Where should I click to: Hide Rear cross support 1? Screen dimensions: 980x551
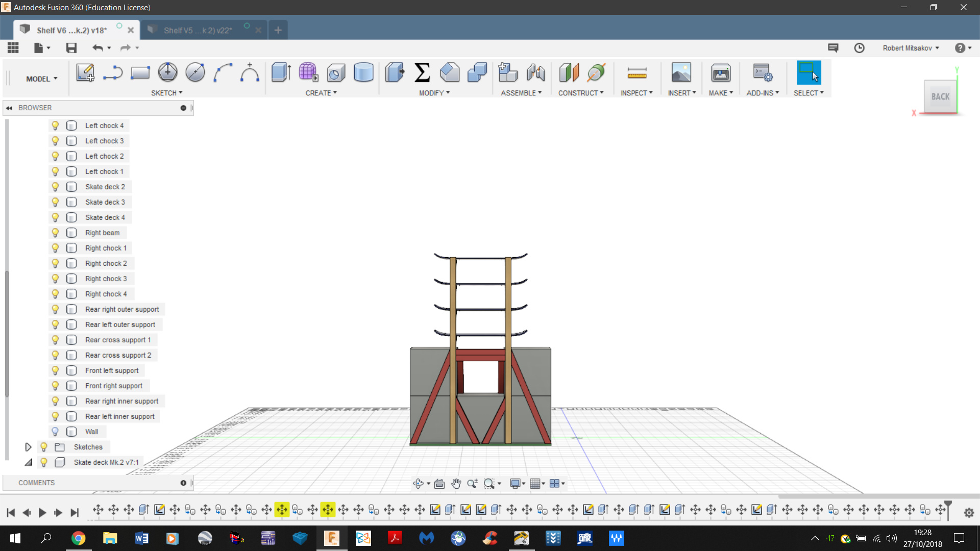(x=55, y=340)
